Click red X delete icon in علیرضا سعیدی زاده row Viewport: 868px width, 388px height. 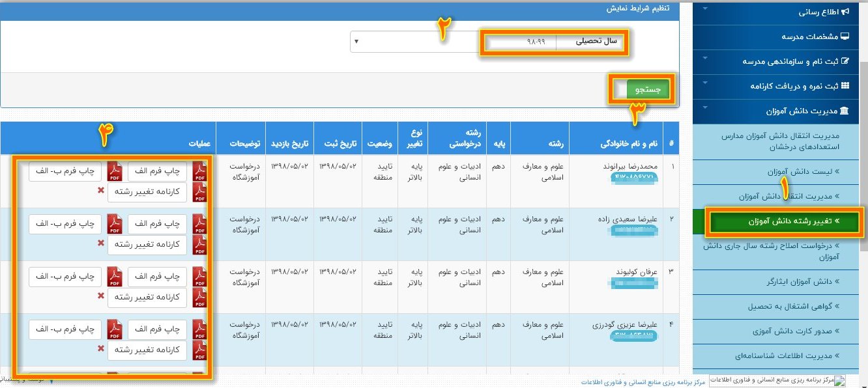pyautogui.click(x=100, y=243)
